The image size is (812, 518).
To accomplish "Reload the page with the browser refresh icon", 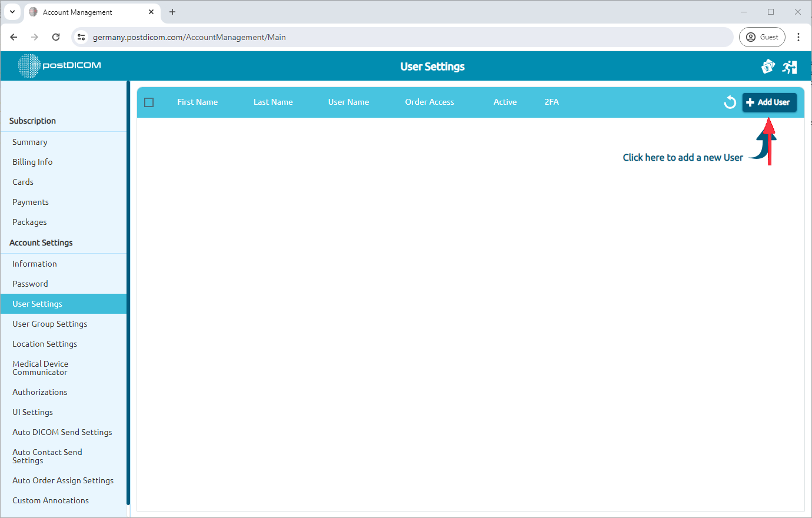I will pyautogui.click(x=56, y=36).
